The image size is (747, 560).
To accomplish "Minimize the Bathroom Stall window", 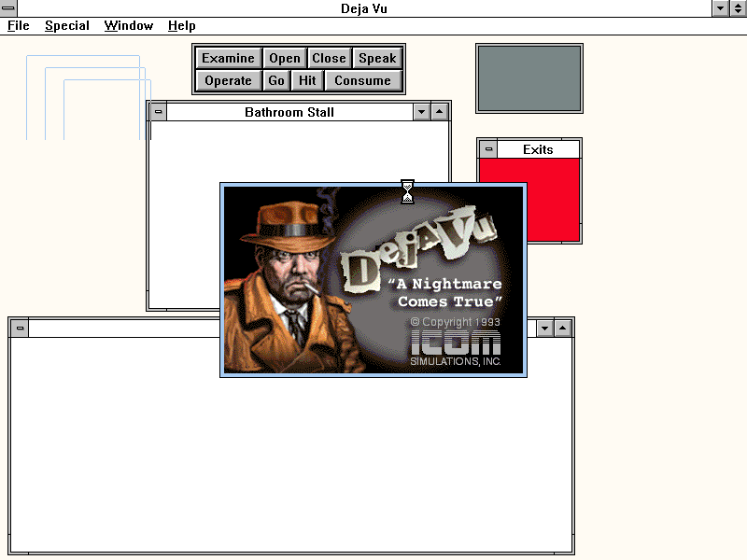I will [x=422, y=112].
